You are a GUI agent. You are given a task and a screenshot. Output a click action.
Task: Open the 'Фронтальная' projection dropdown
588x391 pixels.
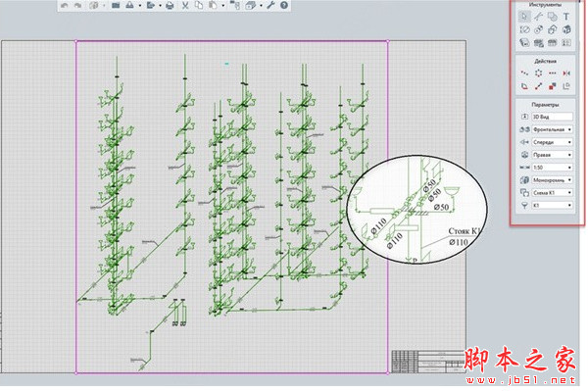click(x=552, y=129)
